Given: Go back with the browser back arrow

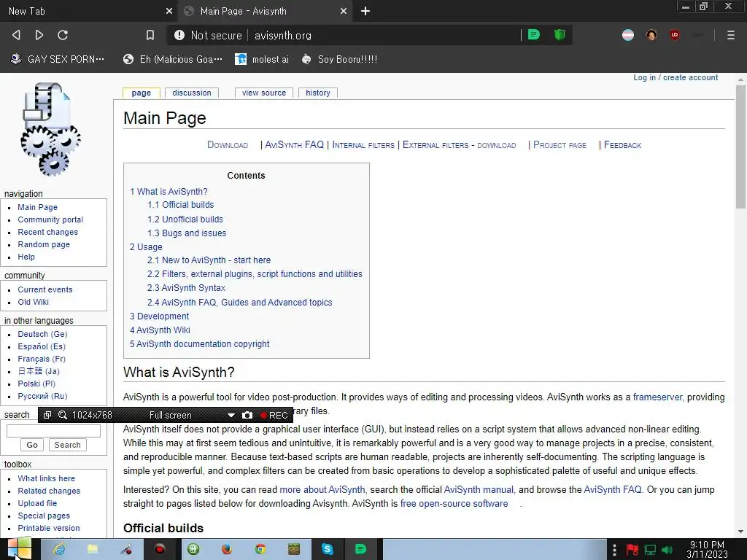Looking at the screenshot, I should click(16, 35).
